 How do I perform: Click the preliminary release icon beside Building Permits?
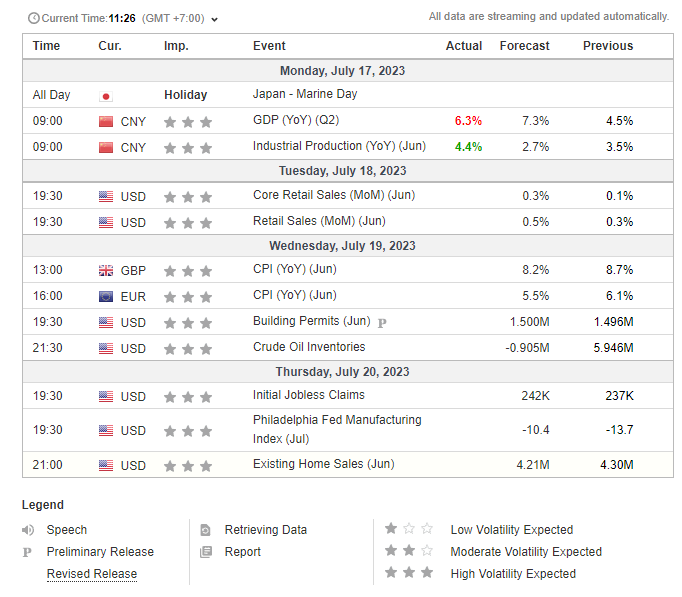382,322
